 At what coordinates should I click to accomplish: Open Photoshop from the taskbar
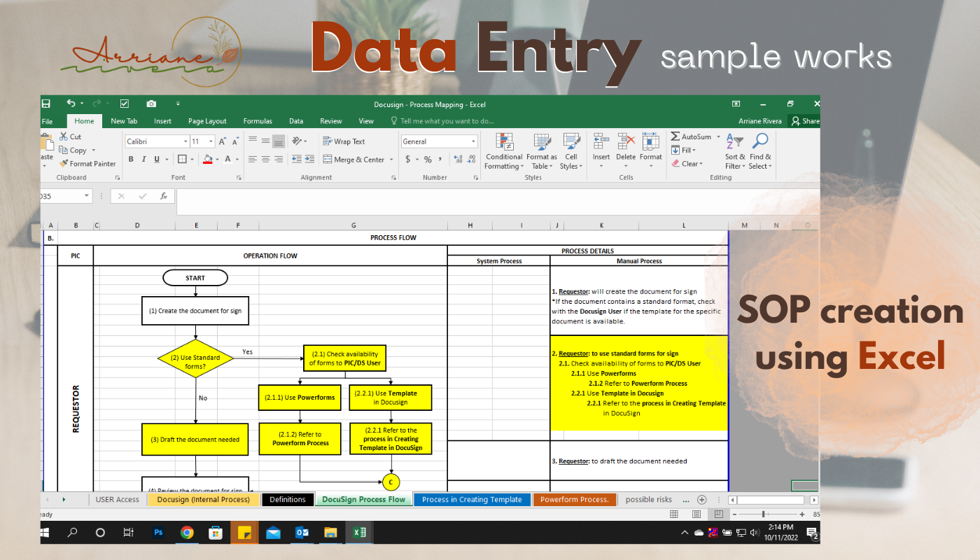pos(158,533)
